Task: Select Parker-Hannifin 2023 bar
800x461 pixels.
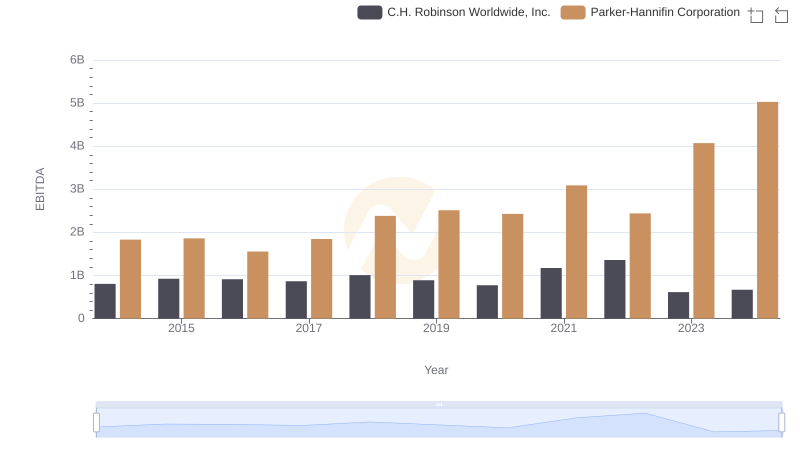Action: pyautogui.click(x=704, y=231)
